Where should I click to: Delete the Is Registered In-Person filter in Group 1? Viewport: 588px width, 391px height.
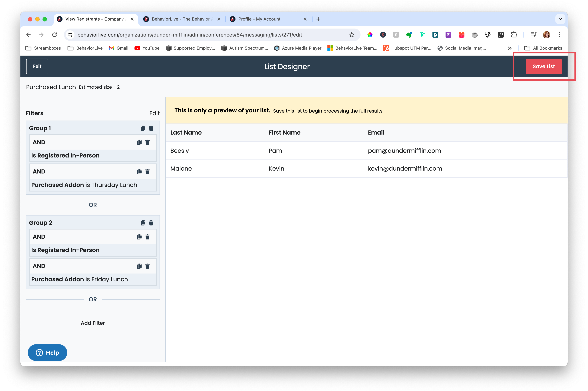[148, 142]
